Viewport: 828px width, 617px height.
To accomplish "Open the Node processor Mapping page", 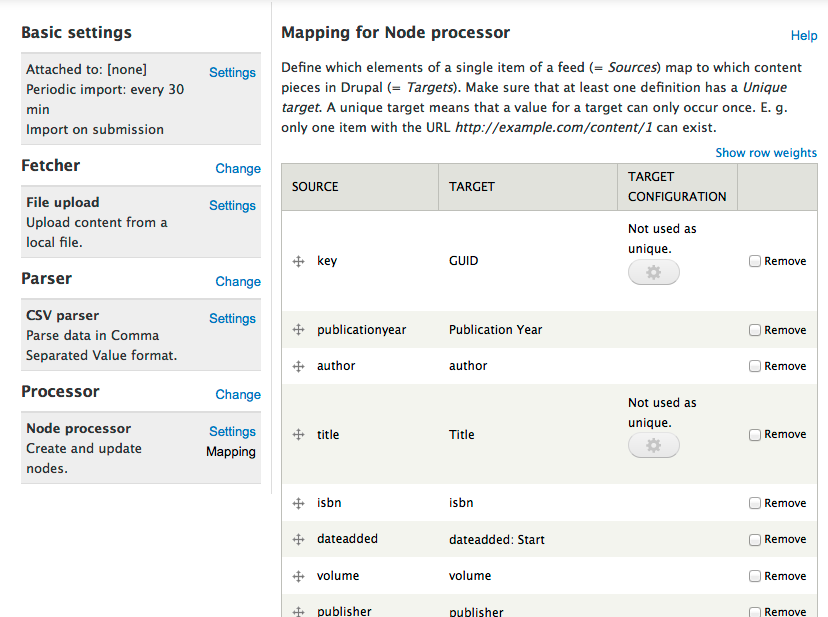I will [231, 452].
